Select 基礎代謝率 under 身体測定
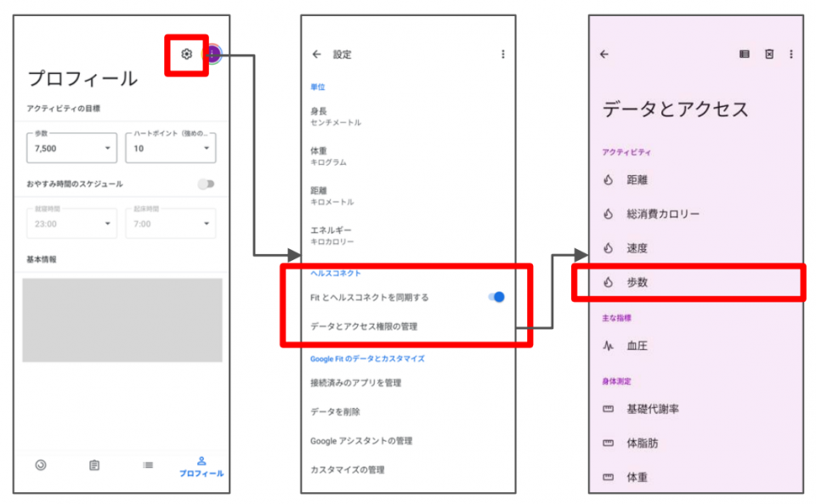The height and width of the screenshot is (504, 816). pos(653,410)
